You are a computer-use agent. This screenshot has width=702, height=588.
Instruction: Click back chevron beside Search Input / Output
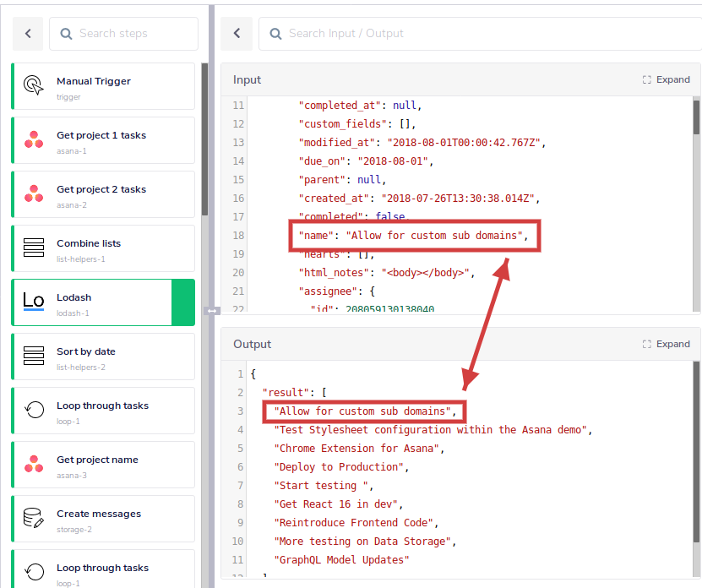click(x=237, y=34)
